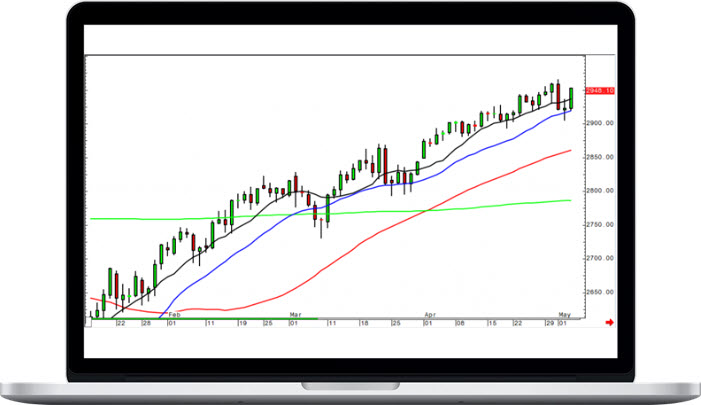Select the 2850.00 price axis label
701x405 pixels.
pos(599,157)
